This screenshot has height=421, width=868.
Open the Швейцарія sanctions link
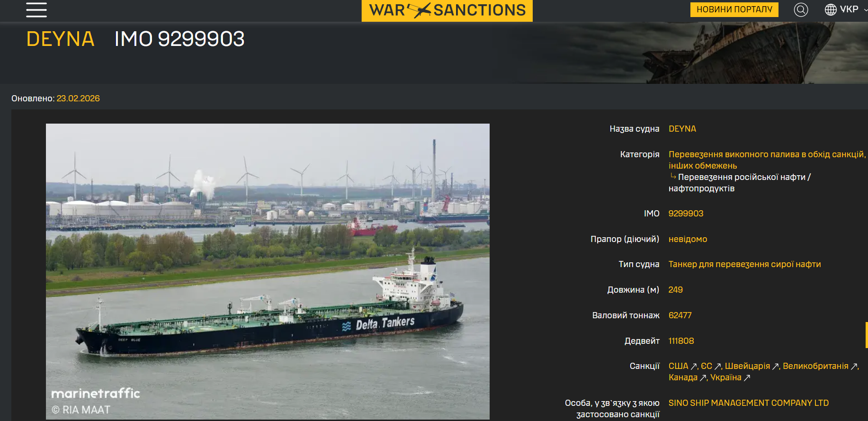pos(747,366)
